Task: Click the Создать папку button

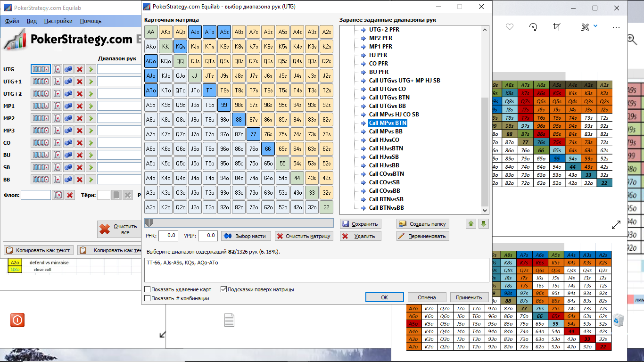Action: pos(423,223)
